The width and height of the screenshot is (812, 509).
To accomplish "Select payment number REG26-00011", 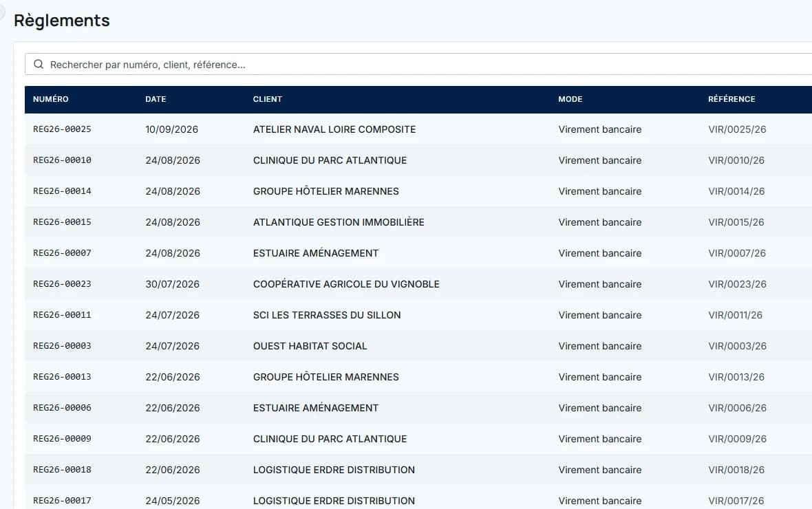I will (62, 315).
